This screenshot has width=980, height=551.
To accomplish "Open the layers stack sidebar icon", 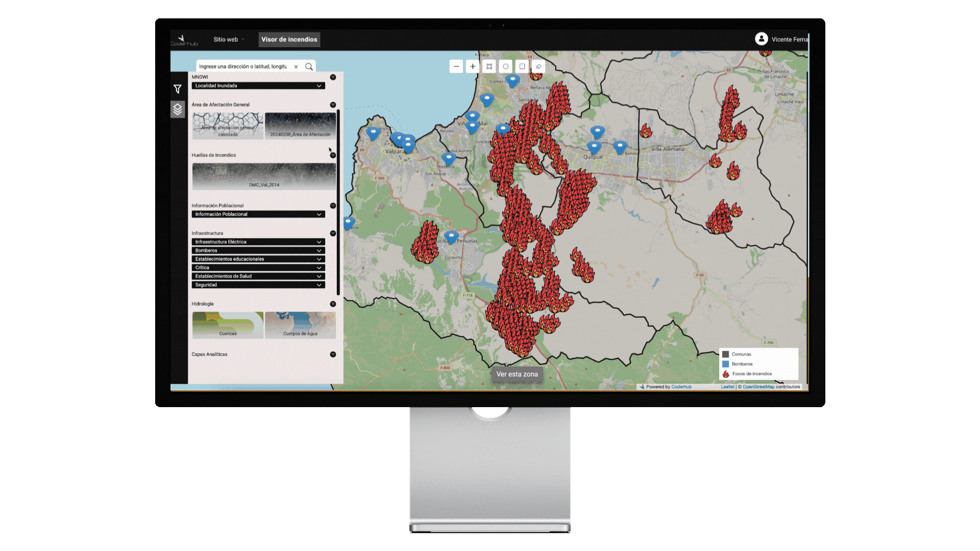I will pyautogui.click(x=177, y=109).
